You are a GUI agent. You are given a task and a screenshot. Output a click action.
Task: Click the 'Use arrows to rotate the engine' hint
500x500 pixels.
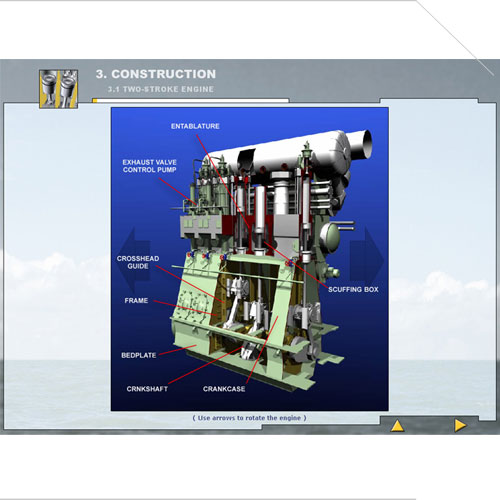249,418
